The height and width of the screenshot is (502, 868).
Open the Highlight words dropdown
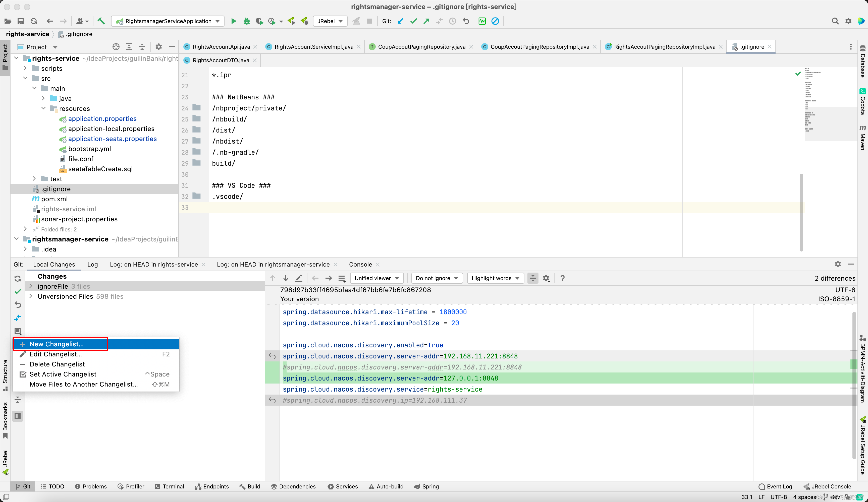(x=495, y=278)
